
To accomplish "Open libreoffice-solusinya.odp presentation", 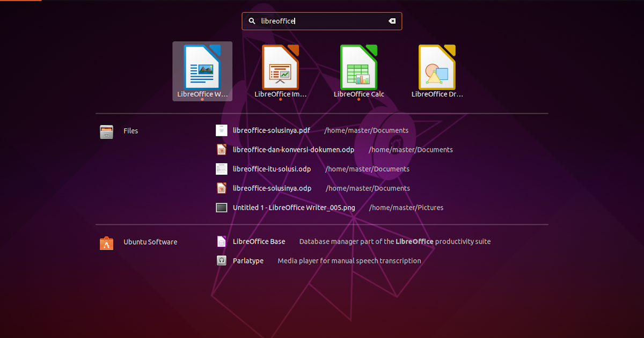I will click(x=271, y=188).
